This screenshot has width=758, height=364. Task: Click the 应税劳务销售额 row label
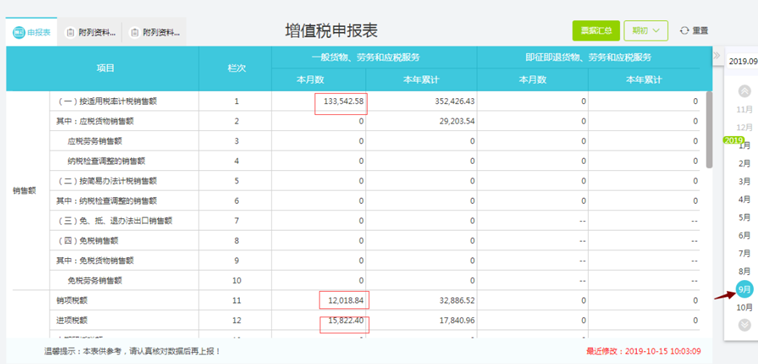[x=95, y=141]
